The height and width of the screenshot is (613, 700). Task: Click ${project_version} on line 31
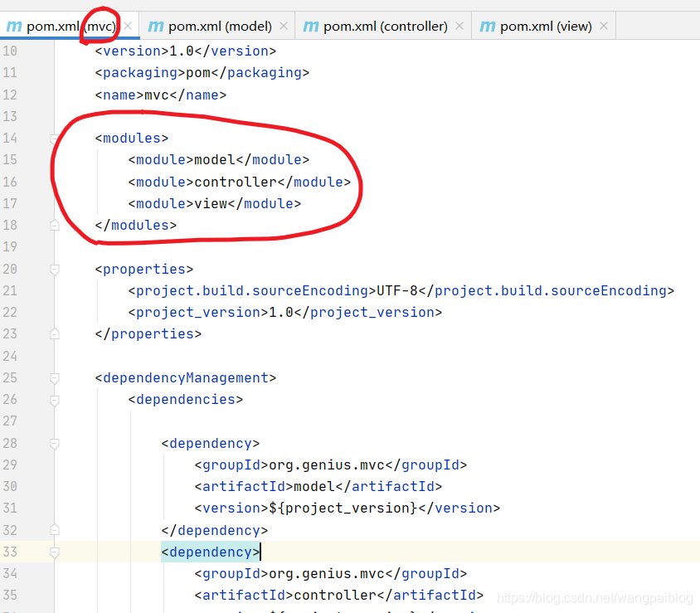click(x=343, y=508)
